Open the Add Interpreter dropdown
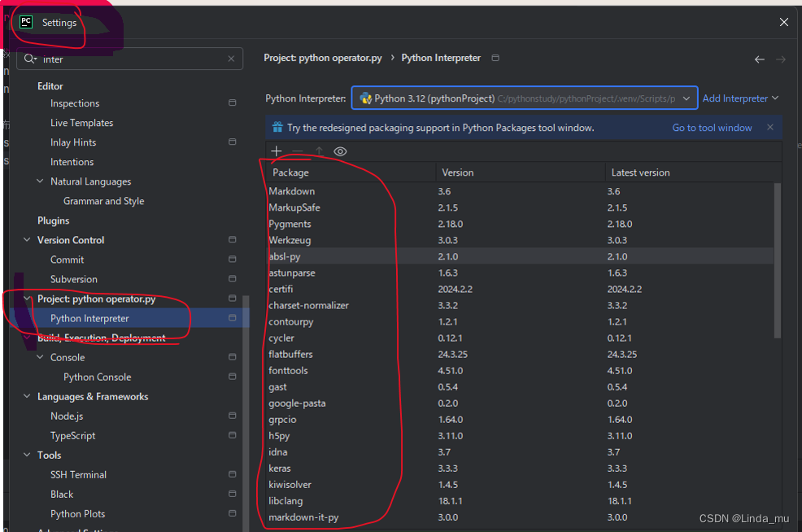Image resolution: width=802 pixels, height=532 pixels. 740,98
